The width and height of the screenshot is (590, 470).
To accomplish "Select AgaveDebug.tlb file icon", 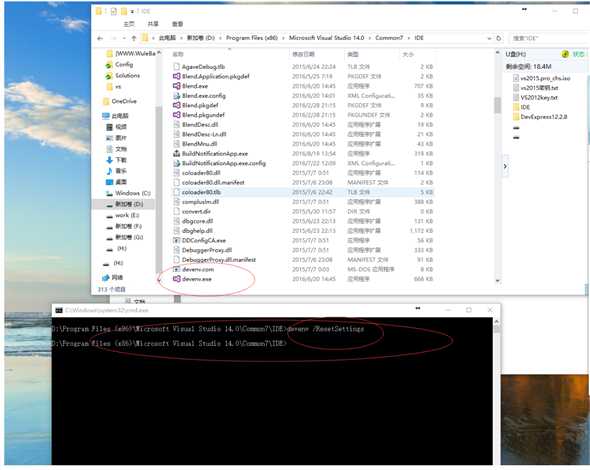I will (176, 67).
